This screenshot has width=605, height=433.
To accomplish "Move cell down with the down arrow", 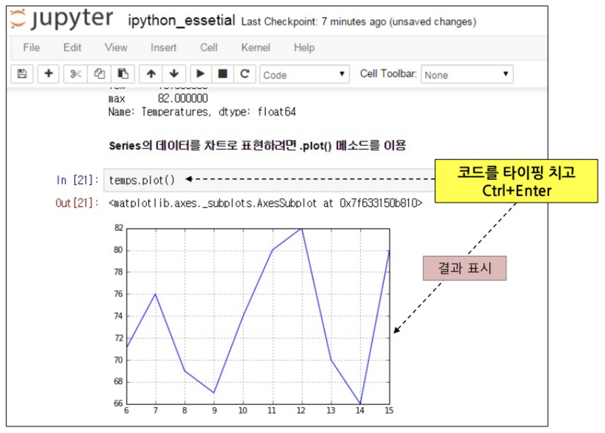I will [x=174, y=74].
